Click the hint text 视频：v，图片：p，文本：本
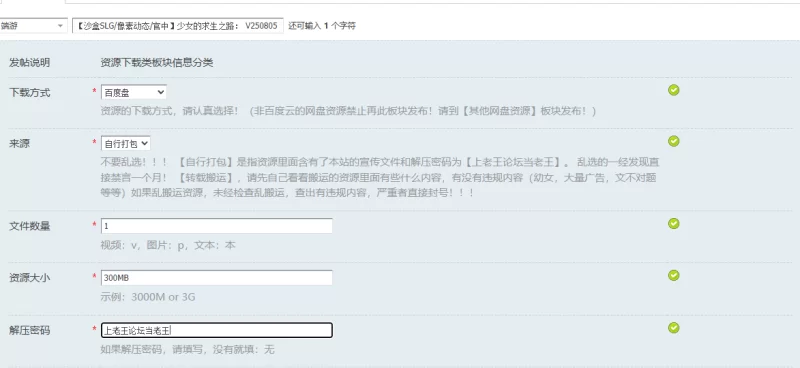 (168, 245)
